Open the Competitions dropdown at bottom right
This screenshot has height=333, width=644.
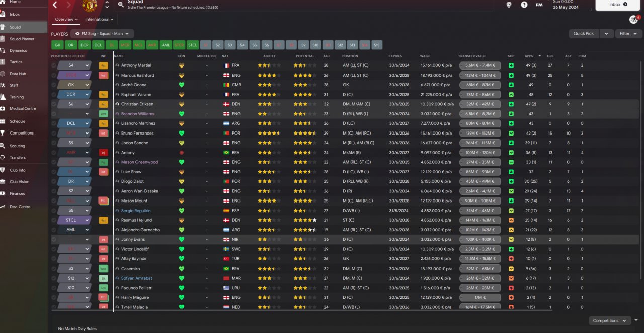(610, 320)
